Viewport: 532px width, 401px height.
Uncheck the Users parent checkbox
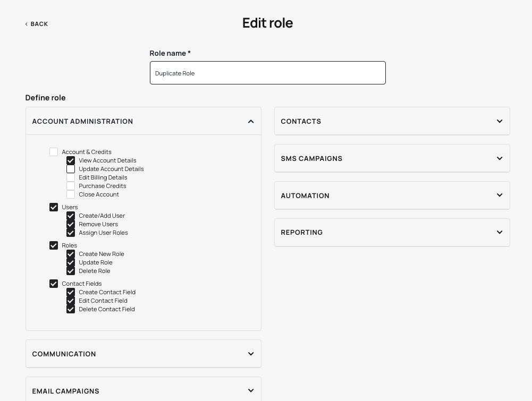click(x=54, y=207)
